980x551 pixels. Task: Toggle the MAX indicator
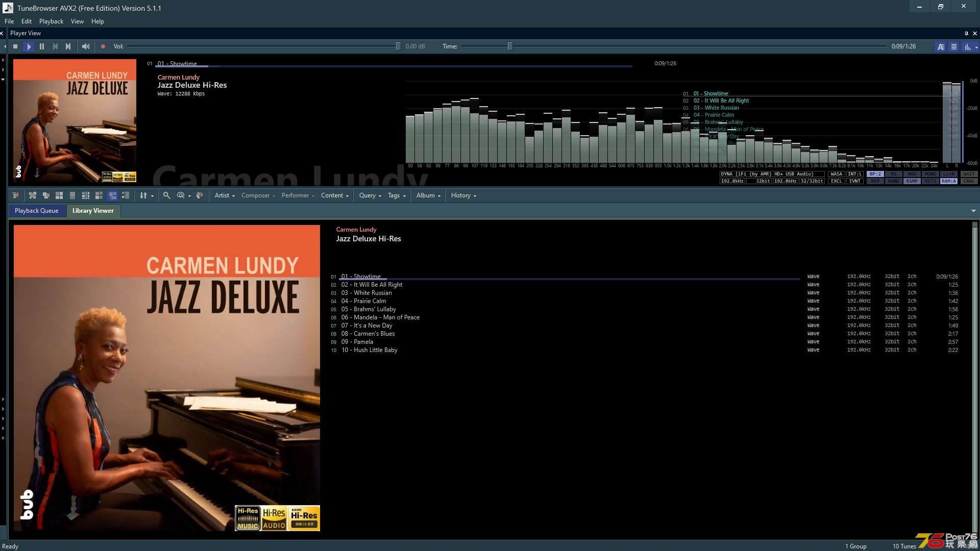(912, 174)
